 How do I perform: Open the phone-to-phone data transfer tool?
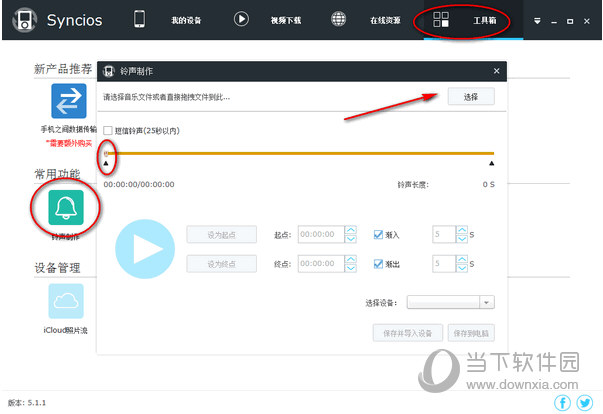click(x=69, y=101)
